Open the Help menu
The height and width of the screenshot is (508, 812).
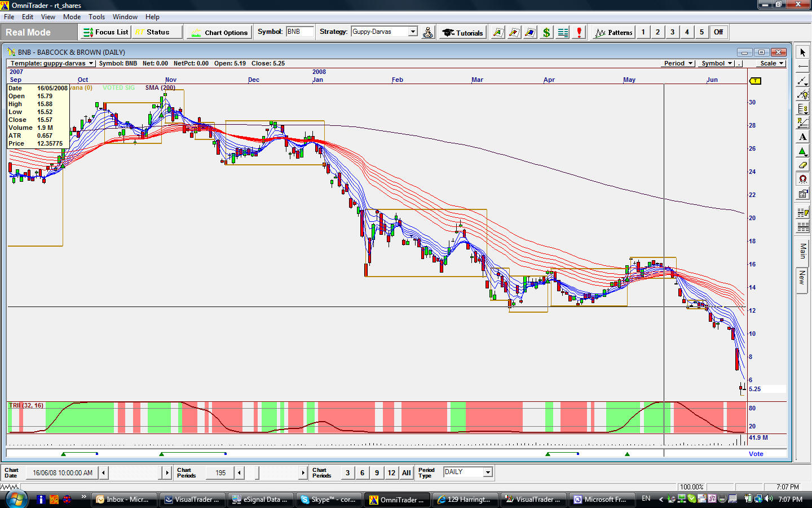152,17
